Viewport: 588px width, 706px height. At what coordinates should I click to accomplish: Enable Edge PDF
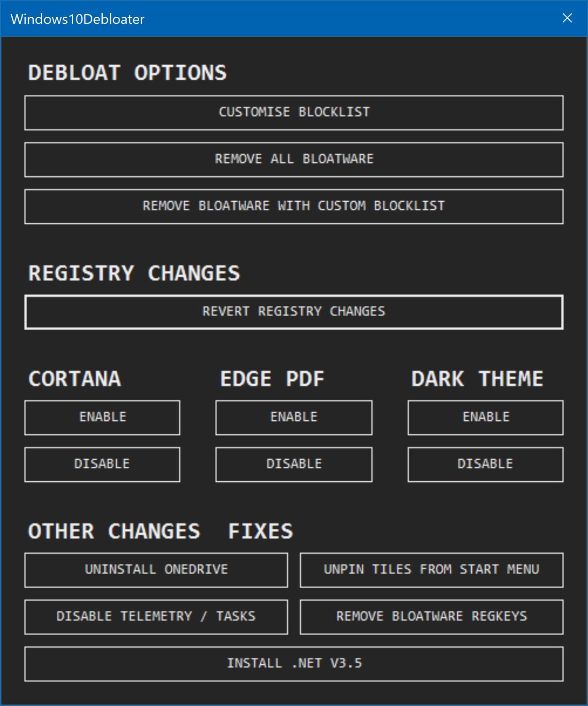(x=294, y=418)
